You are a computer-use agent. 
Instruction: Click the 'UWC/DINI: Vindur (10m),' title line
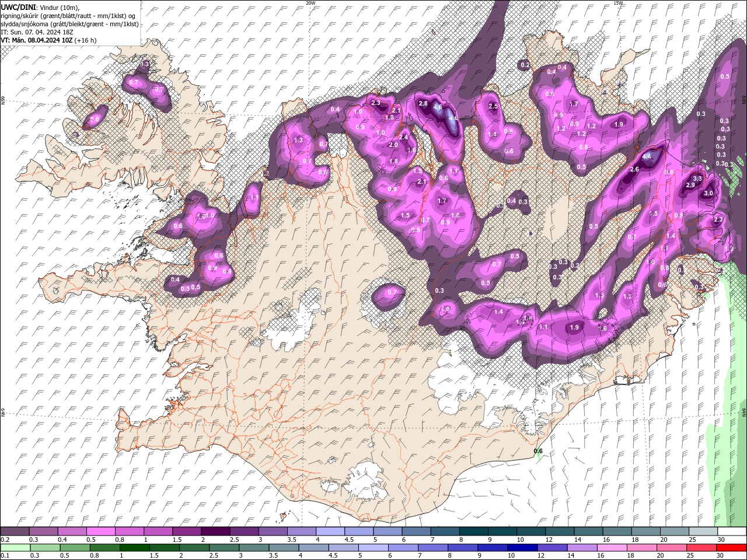pos(40,7)
